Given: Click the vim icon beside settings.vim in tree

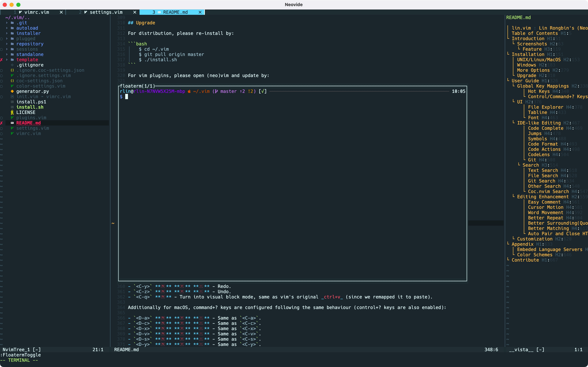Looking at the screenshot, I should click(12, 128).
